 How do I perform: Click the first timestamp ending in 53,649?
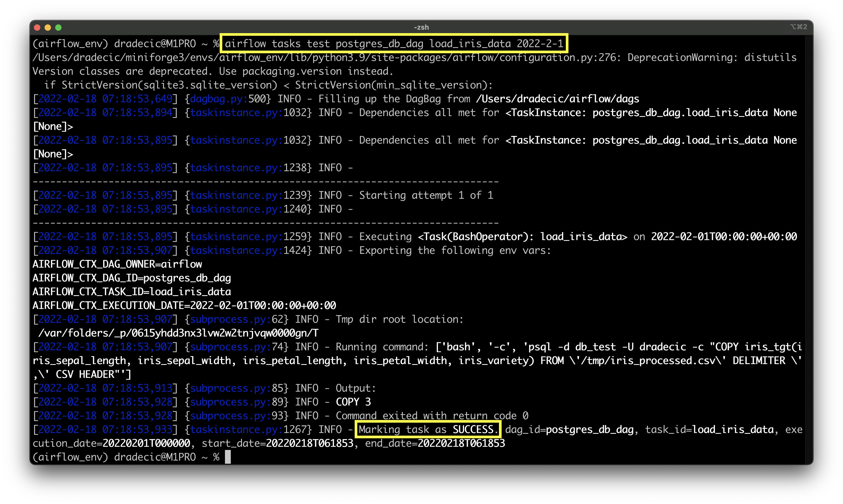[x=105, y=99]
